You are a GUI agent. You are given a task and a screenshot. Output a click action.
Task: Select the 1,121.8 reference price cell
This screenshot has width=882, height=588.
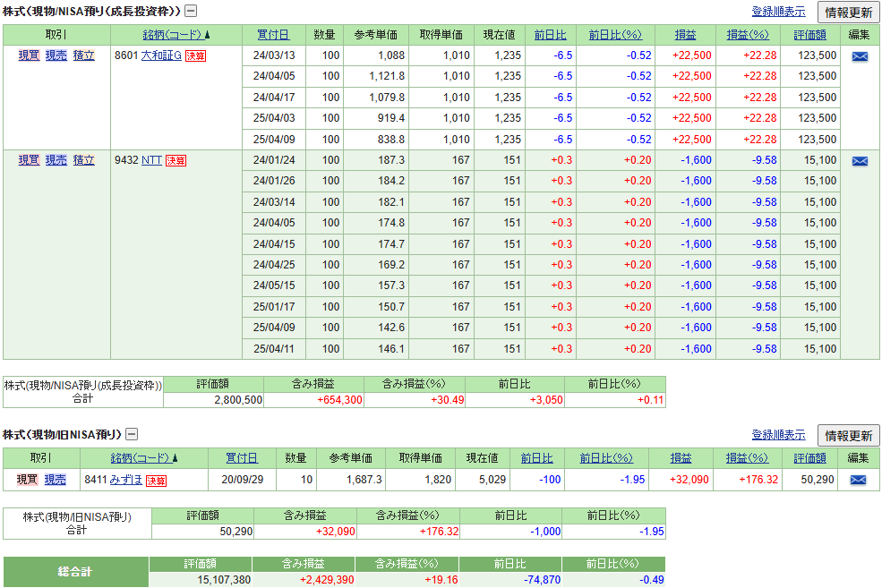376,76
